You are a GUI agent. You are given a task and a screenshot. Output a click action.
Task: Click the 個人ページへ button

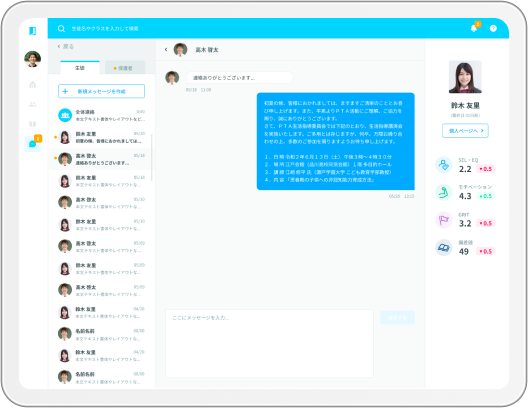coord(465,131)
